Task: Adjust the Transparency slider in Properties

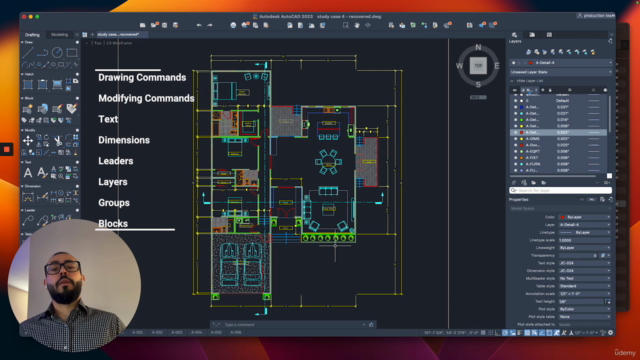Action: (578, 256)
